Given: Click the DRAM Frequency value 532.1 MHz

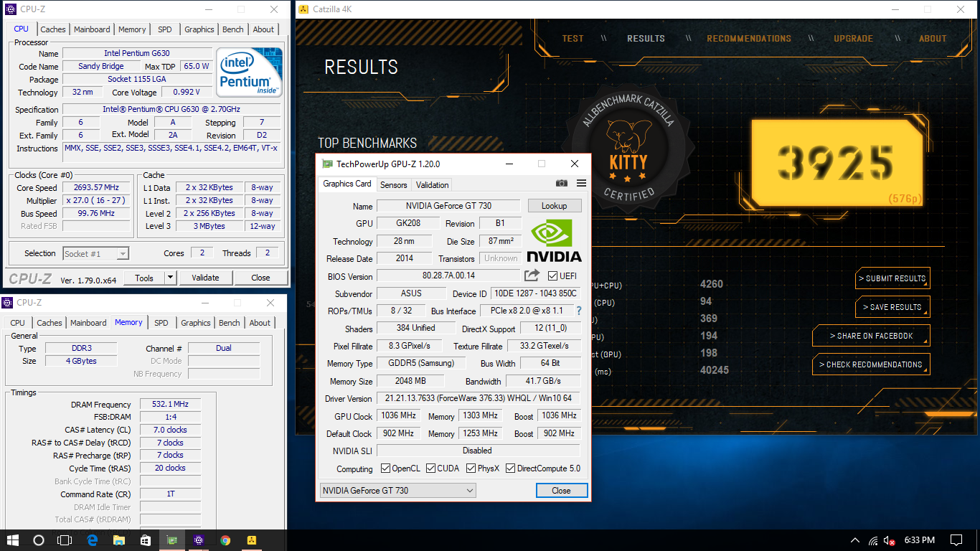Looking at the screenshot, I should point(171,405).
